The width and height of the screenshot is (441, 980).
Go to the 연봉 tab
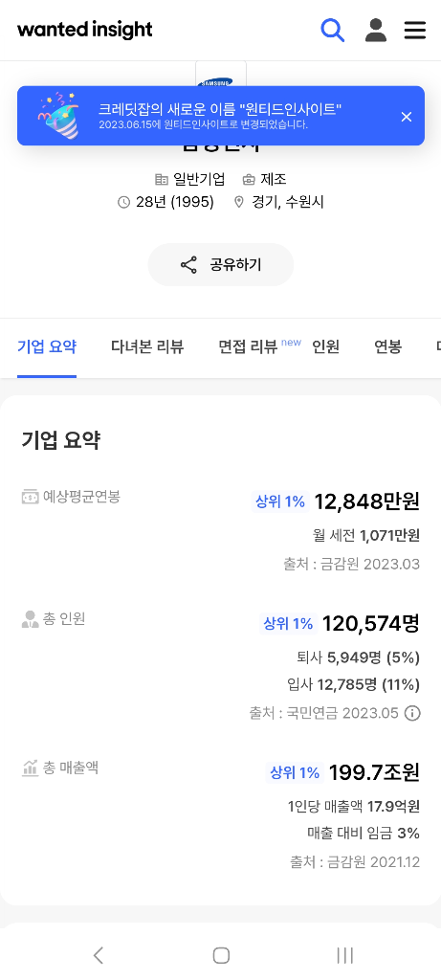coord(387,346)
